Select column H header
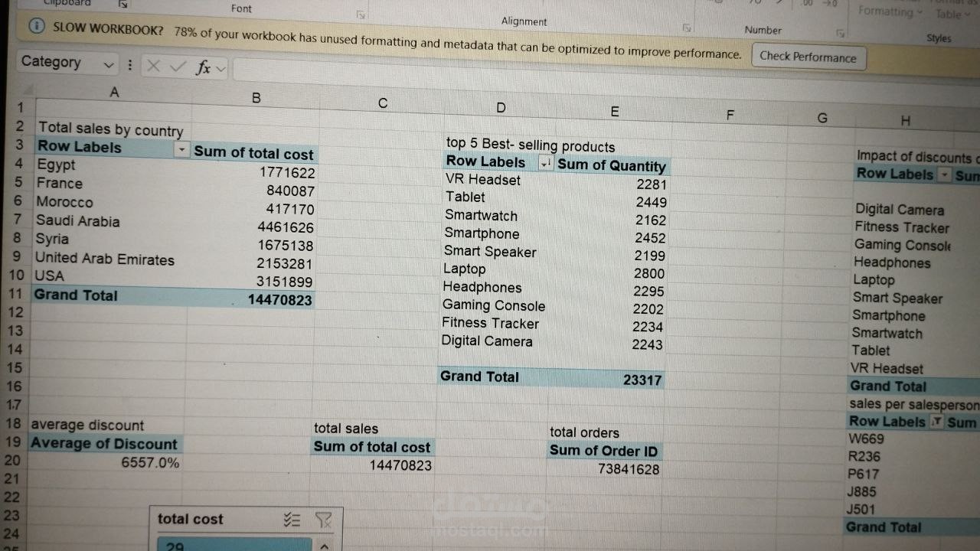The height and width of the screenshot is (551, 980). point(906,120)
